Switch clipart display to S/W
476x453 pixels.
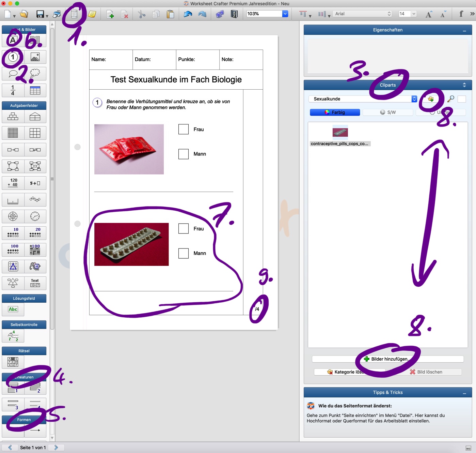[x=388, y=112]
